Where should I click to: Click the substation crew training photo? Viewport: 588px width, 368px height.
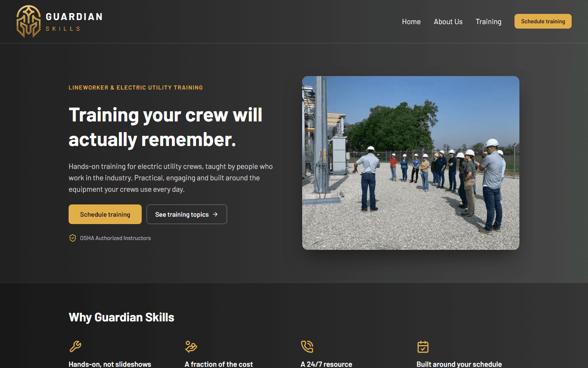[x=411, y=163]
